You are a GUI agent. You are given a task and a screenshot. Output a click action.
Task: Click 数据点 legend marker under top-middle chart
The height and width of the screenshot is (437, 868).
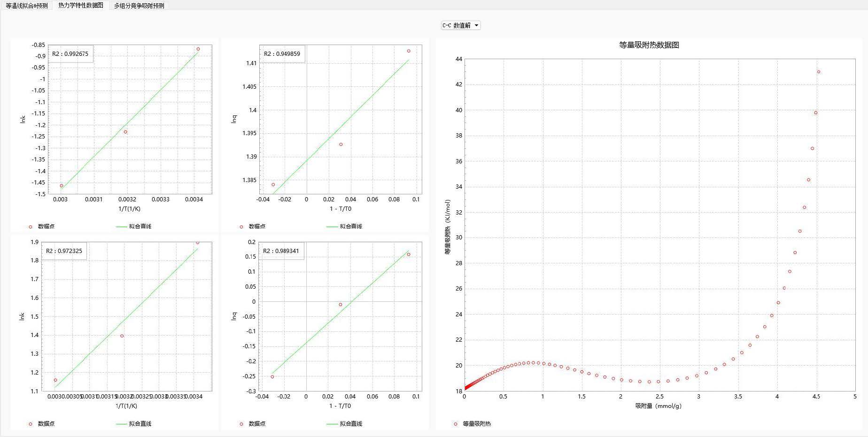(x=241, y=227)
